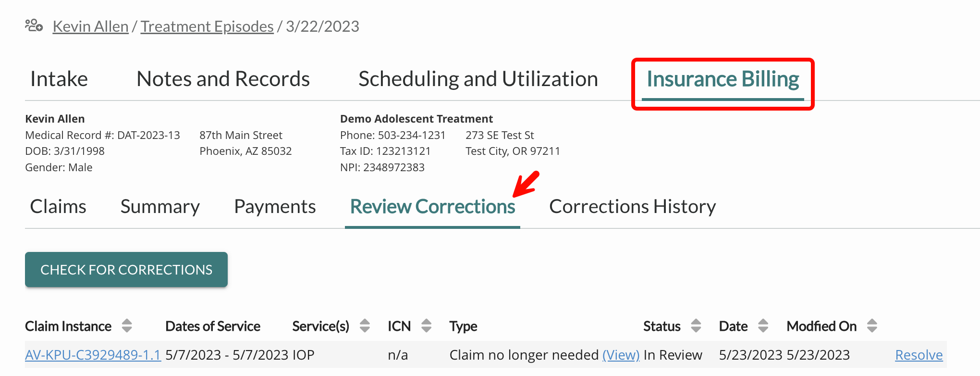Resolve the 5/7/2023 IOP correction
980x376 pixels.
click(x=919, y=354)
